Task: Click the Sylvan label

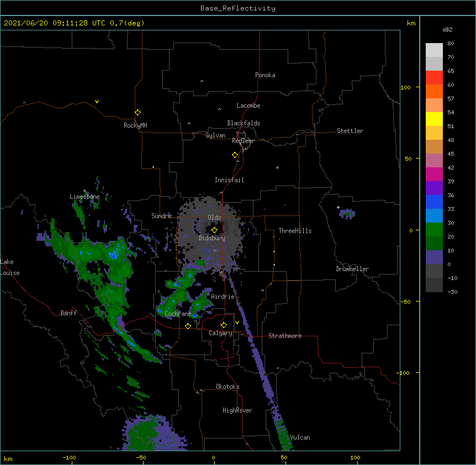Action: (x=215, y=135)
